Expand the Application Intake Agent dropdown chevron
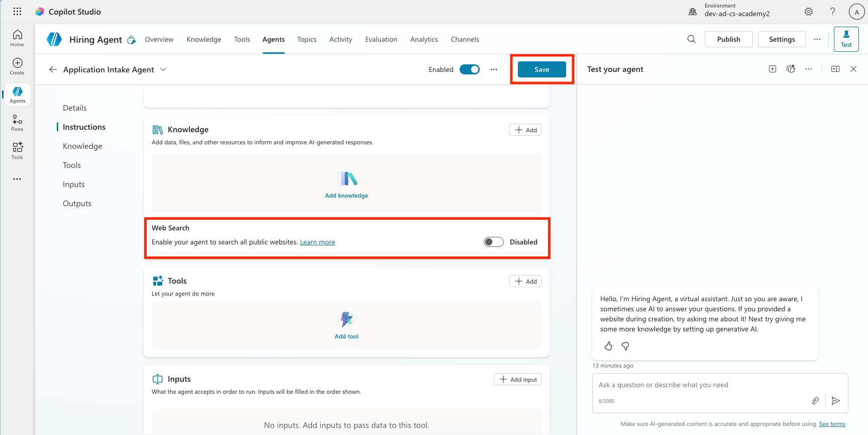Image resolution: width=868 pixels, height=435 pixels. pos(163,69)
